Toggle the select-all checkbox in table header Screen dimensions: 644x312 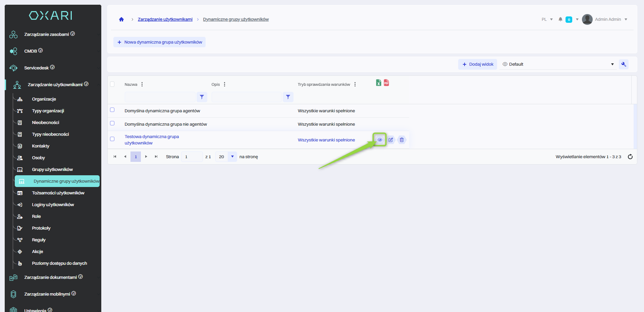click(112, 84)
